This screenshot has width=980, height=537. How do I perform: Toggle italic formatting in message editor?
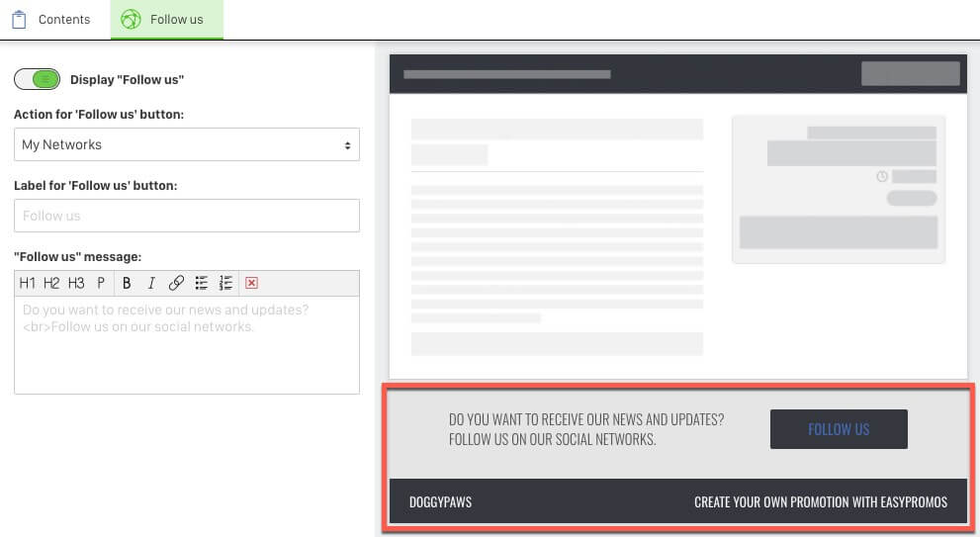click(x=151, y=283)
